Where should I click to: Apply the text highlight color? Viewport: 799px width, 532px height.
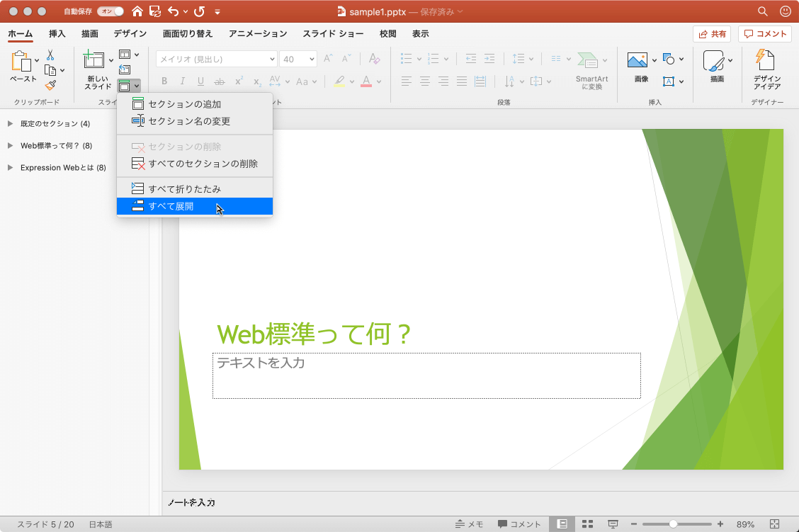click(339, 81)
